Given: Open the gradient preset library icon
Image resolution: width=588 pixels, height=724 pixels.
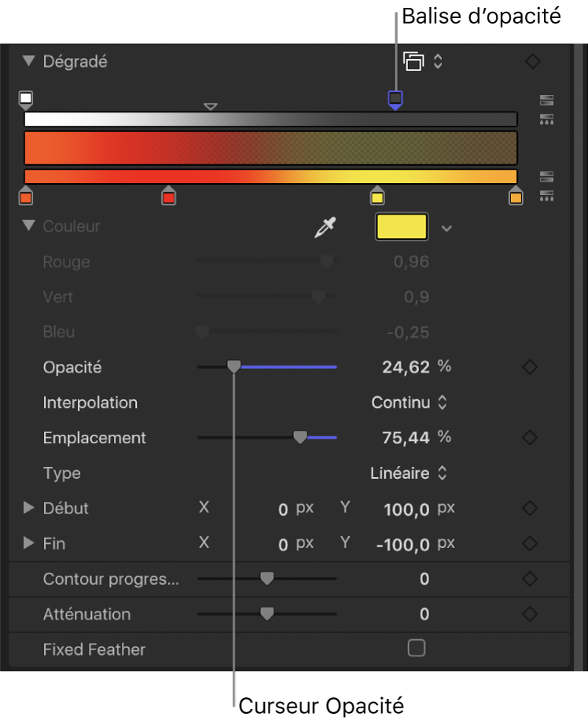Looking at the screenshot, I should click(x=422, y=61).
